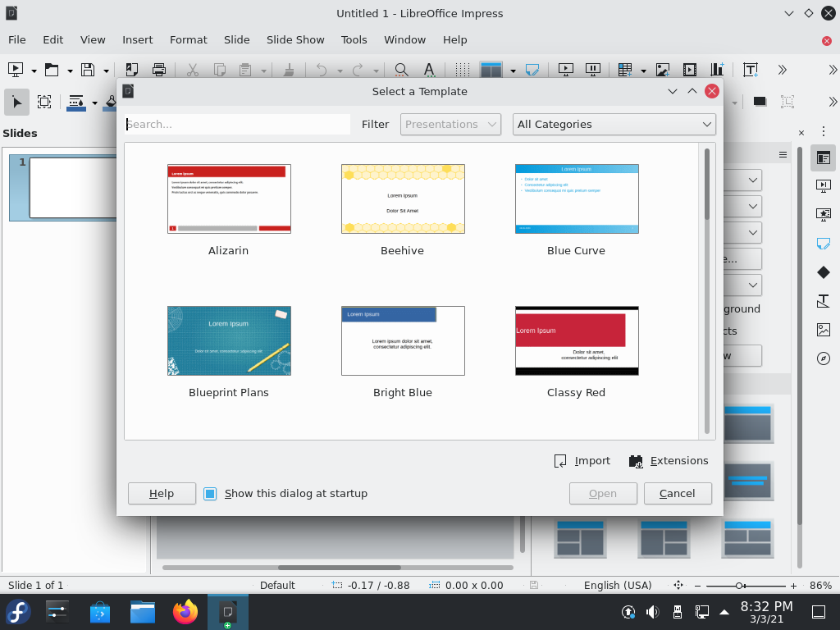Click the Cut scissors icon
The height and width of the screenshot is (630, 840).
tap(192, 70)
